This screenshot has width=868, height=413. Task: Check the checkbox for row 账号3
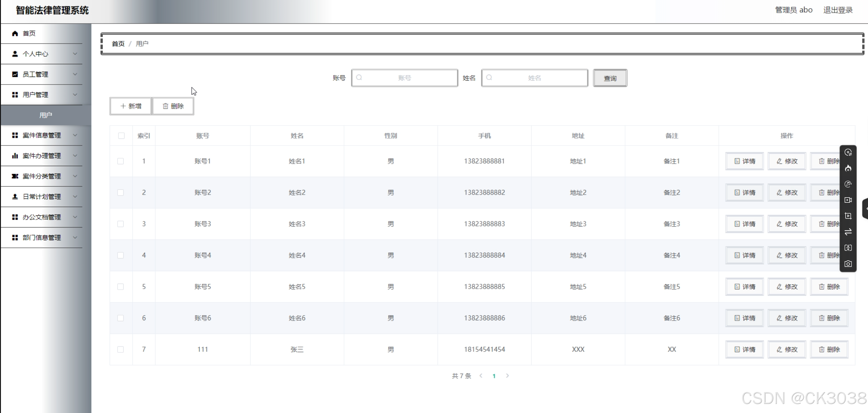[120, 224]
